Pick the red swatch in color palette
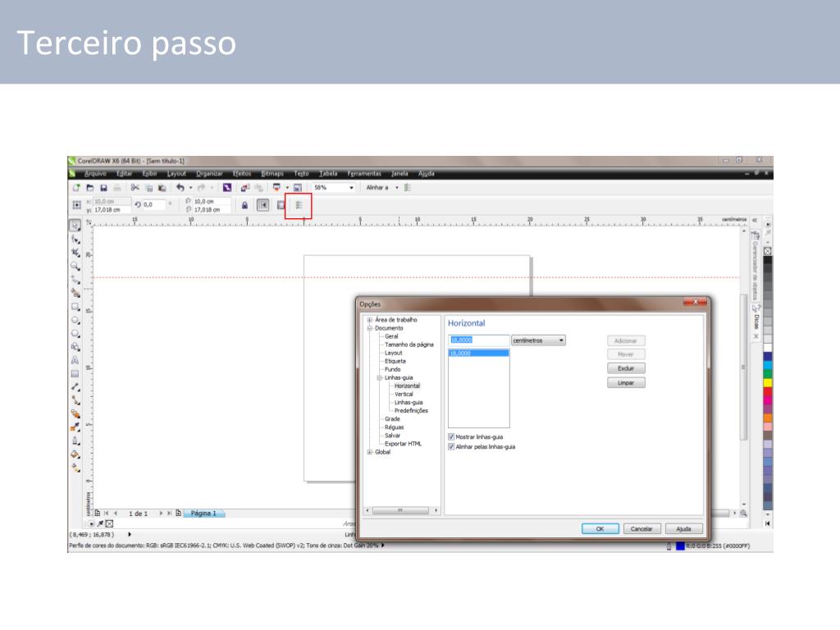Image resolution: width=840 pixels, height=630 pixels. pos(768,391)
